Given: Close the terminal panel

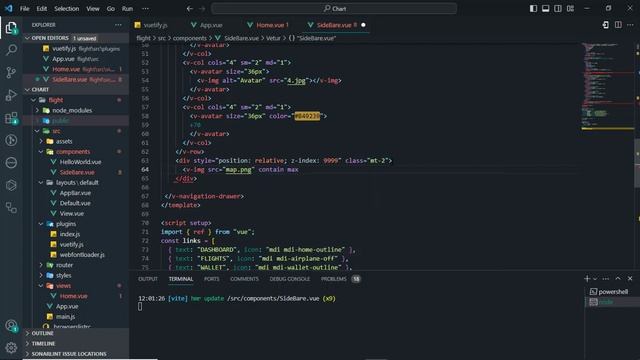Looking at the screenshot, I should coord(630,278).
